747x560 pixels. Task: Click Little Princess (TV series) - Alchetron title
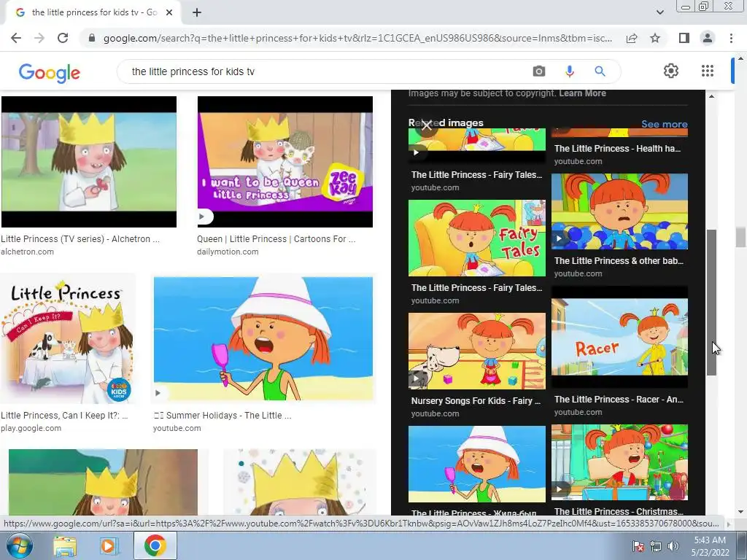click(80, 239)
